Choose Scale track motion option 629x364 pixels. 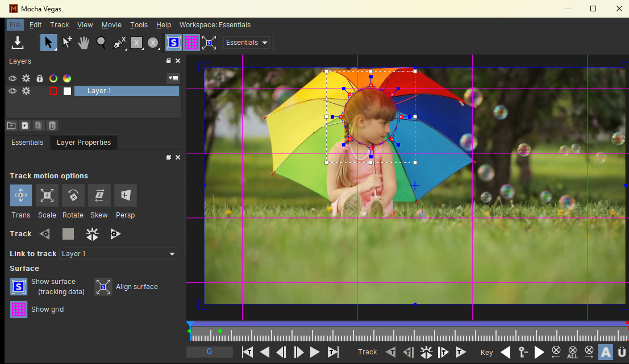(47, 195)
